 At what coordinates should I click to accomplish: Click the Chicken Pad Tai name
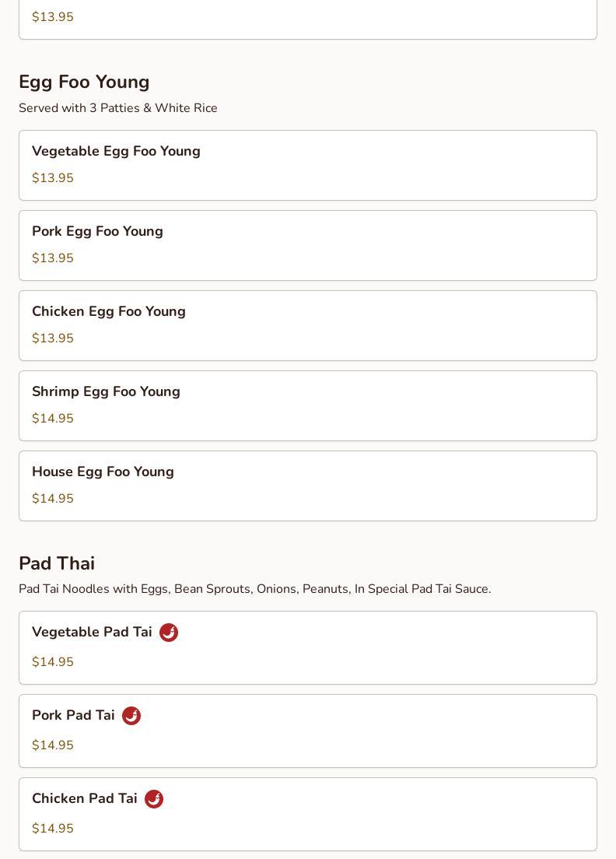85,798
